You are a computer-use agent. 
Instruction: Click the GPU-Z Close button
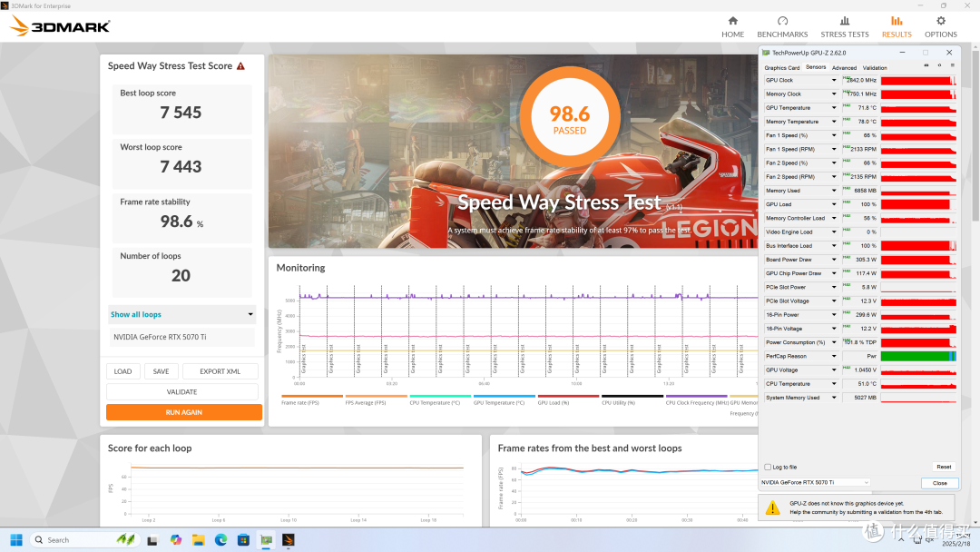(939, 483)
